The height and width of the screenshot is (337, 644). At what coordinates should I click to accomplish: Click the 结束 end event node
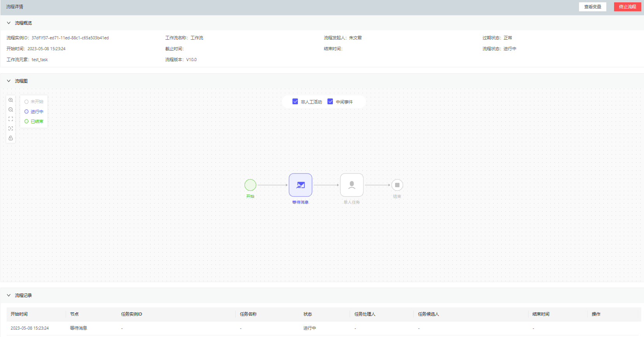point(397,185)
